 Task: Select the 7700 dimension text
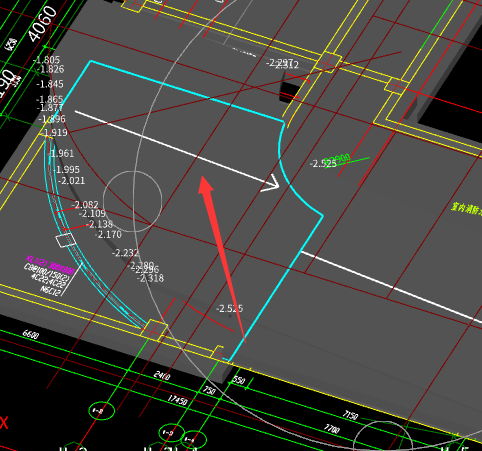click(x=332, y=429)
